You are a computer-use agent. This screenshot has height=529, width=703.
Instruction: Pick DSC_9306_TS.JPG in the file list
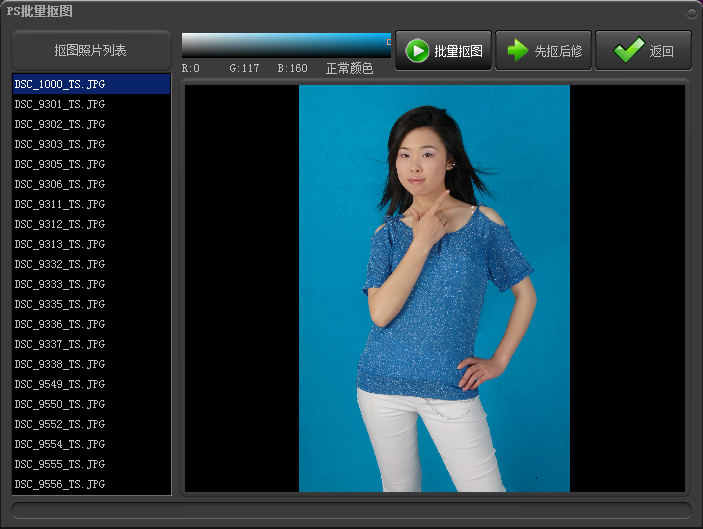tap(60, 184)
